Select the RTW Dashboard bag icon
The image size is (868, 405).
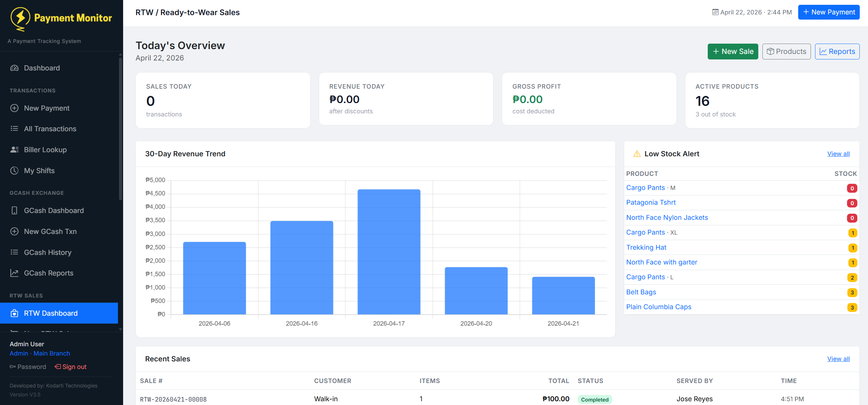click(x=14, y=313)
